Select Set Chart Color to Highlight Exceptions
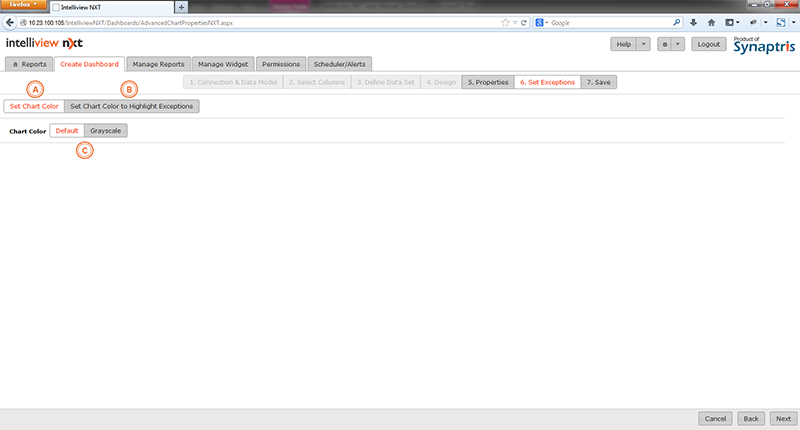The image size is (800, 430). [132, 106]
